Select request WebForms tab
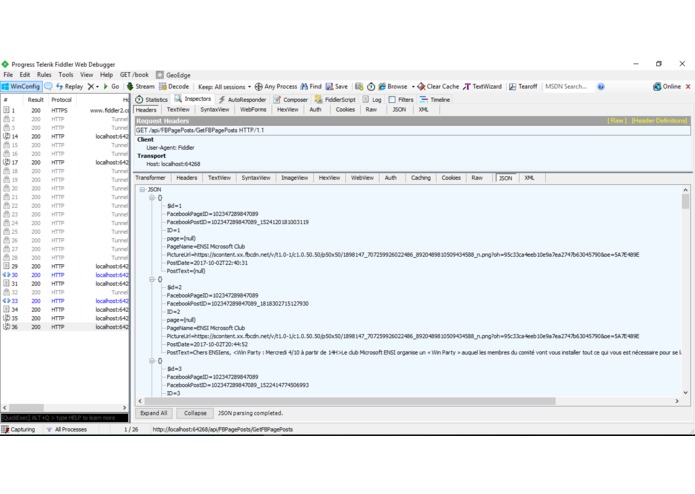This screenshot has width=695, height=494. [253, 109]
